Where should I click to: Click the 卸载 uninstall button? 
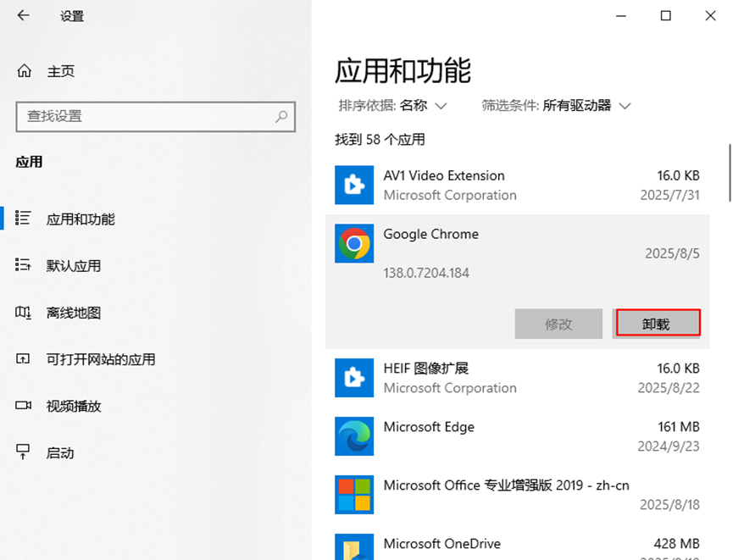point(658,323)
